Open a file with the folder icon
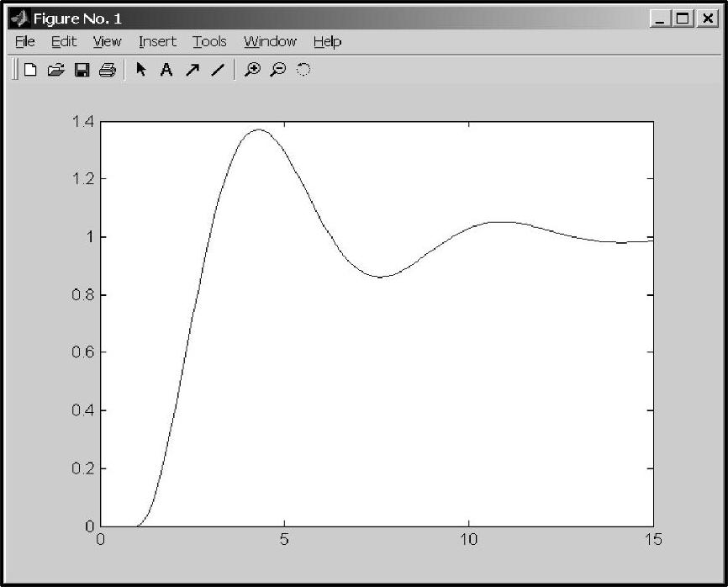This screenshot has height=587, width=728. [x=55, y=70]
